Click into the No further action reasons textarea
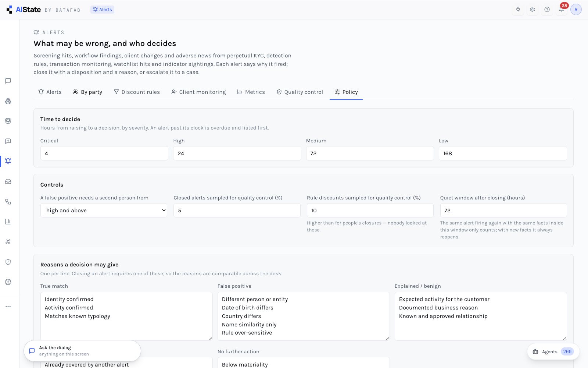This screenshot has height=368, width=588. (304, 363)
